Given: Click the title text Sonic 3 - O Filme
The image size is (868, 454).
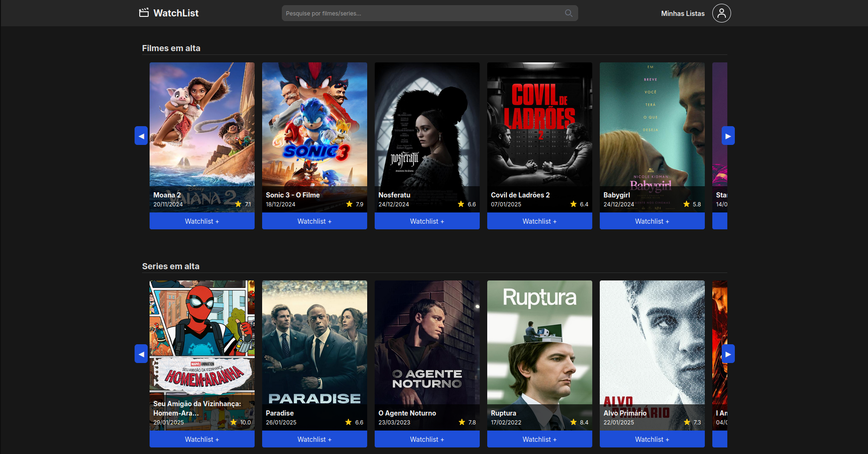Looking at the screenshot, I should coord(293,195).
